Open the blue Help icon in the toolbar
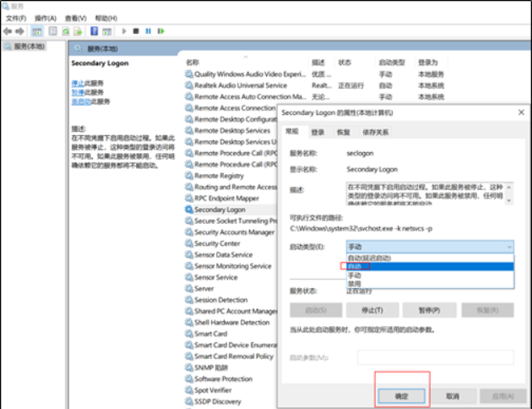532x409 pixels. (92, 31)
